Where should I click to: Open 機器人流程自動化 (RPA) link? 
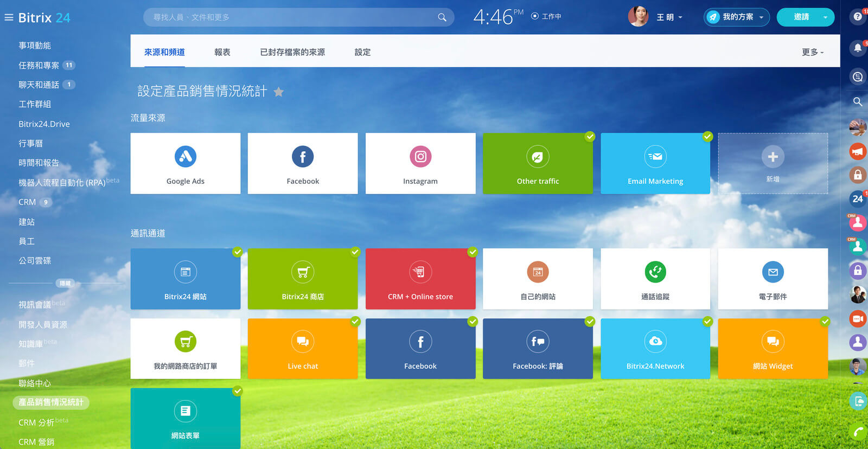tap(62, 182)
